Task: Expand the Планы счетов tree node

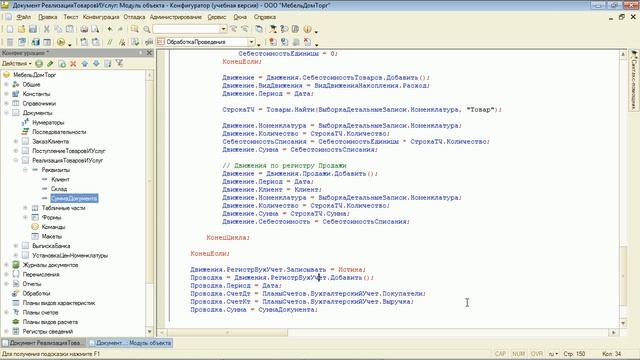Action: pos(7,312)
